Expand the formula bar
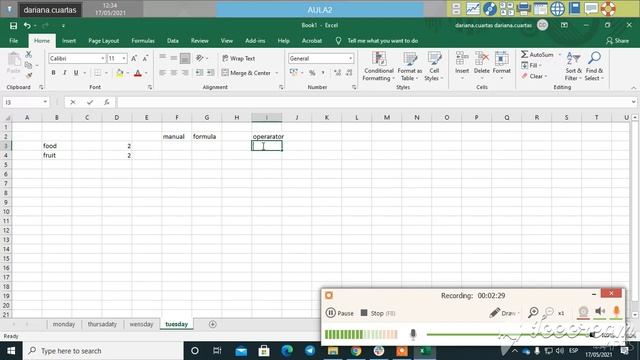 click(633, 102)
